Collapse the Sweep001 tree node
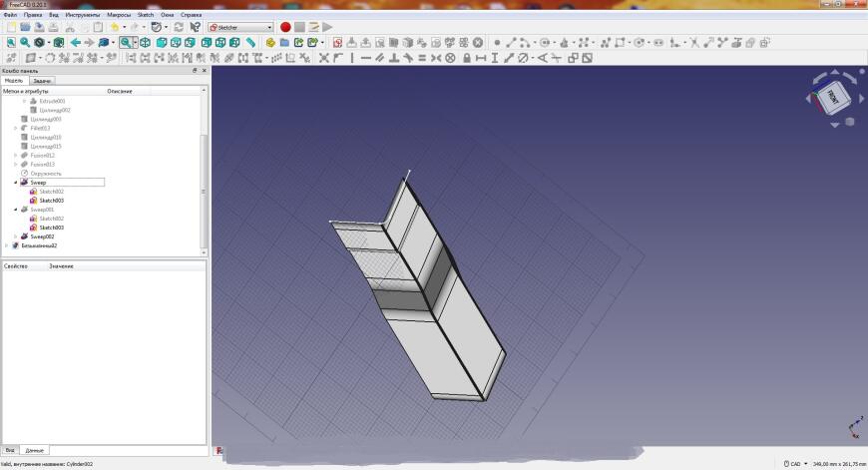 click(16, 210)
